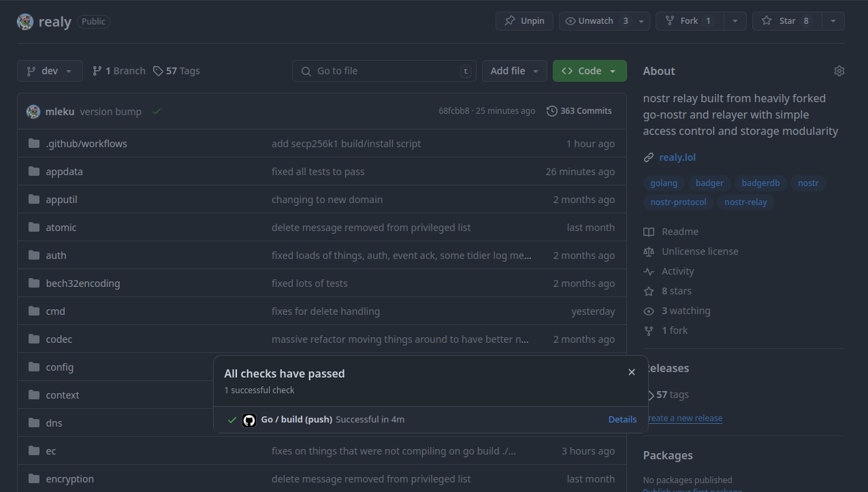Close the All checks have passed popup
The width and height of the screenshot is (868, 492).
[x=632, y=372]
